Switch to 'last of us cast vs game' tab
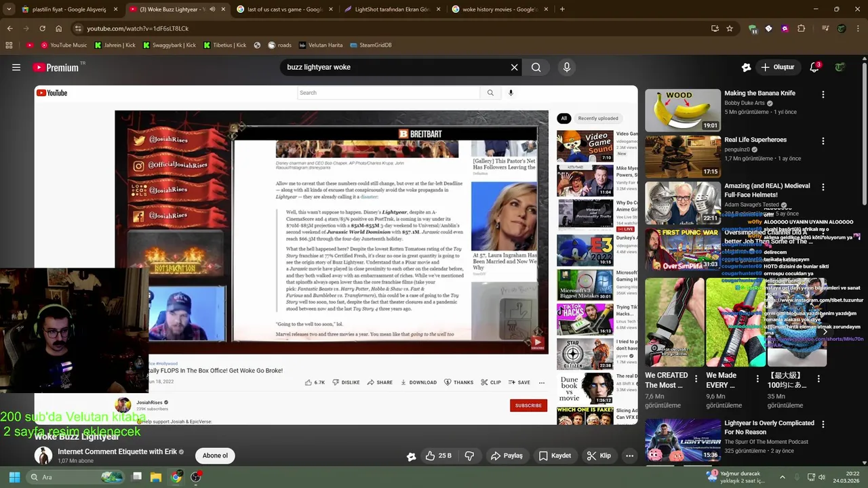The height and width of the screenshot is (488, 868). click(x=284, y=9)
